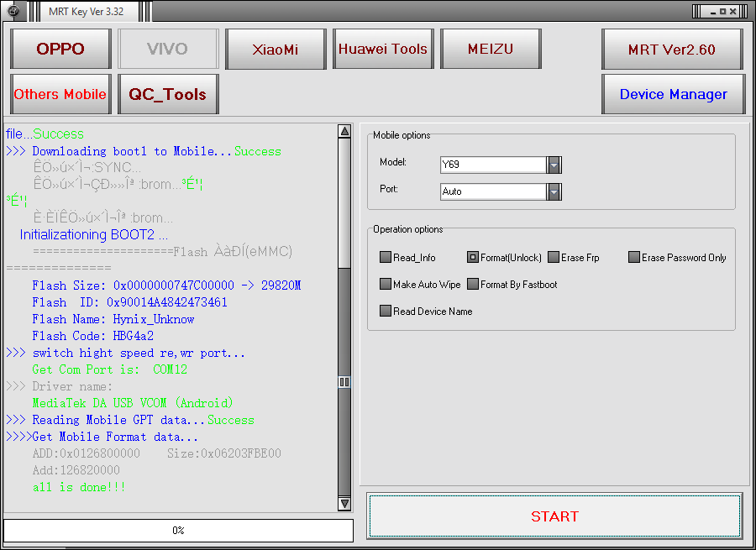Open the MEIZU brand tab
The image size is (756, 550).
(x=491, y=49)
